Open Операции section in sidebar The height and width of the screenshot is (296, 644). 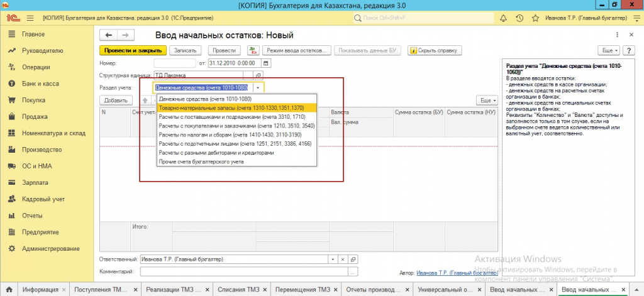point(36,67)
